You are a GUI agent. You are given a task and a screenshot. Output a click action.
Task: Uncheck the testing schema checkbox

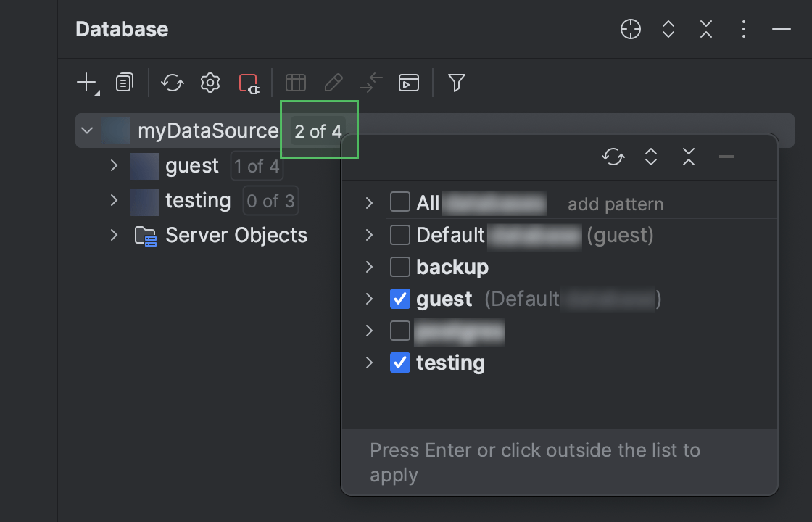(x=400, y=362)
